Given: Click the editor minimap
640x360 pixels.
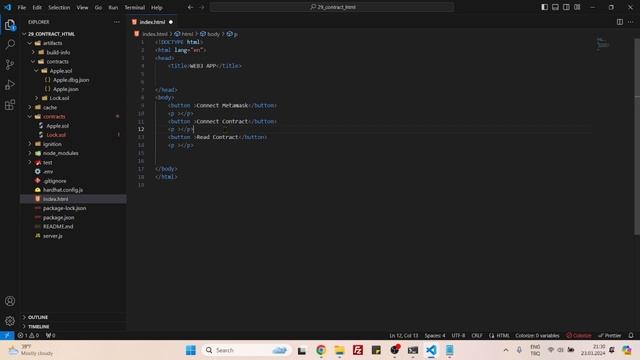Looking at the screenshot, I should [602, 44].
